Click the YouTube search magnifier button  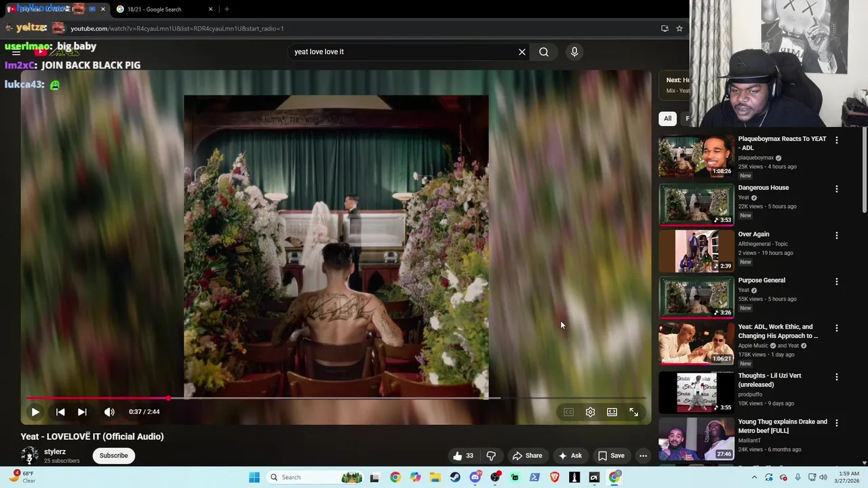click(544, 52)
